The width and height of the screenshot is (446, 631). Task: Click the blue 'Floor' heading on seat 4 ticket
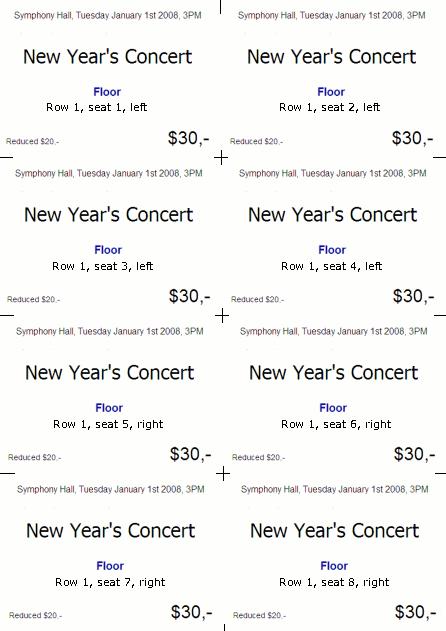pos(332,250)
